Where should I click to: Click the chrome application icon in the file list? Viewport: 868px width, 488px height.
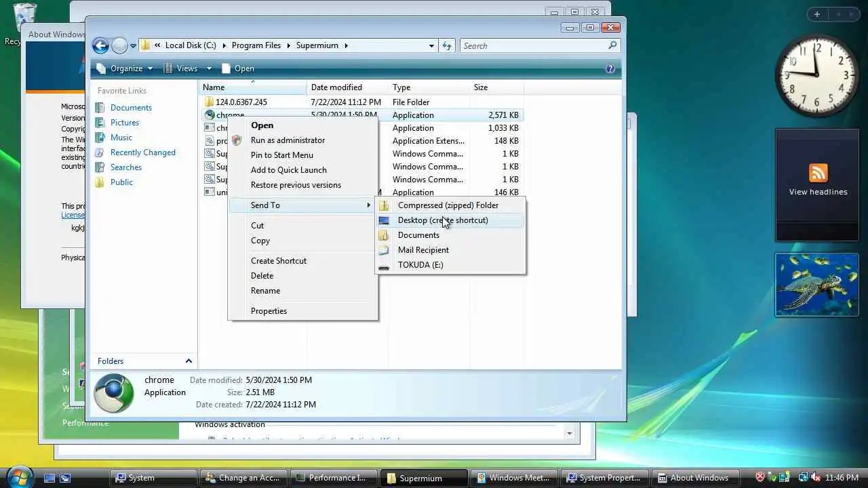click(210, 115)
